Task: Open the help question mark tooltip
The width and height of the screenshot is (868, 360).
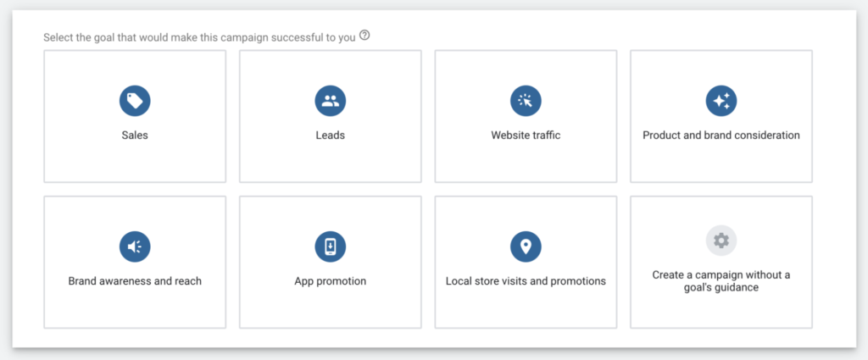Action: [x=364, y=36]
